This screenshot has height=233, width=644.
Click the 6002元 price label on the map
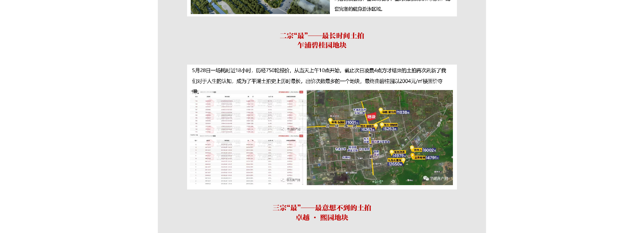(x=430, y=150)
